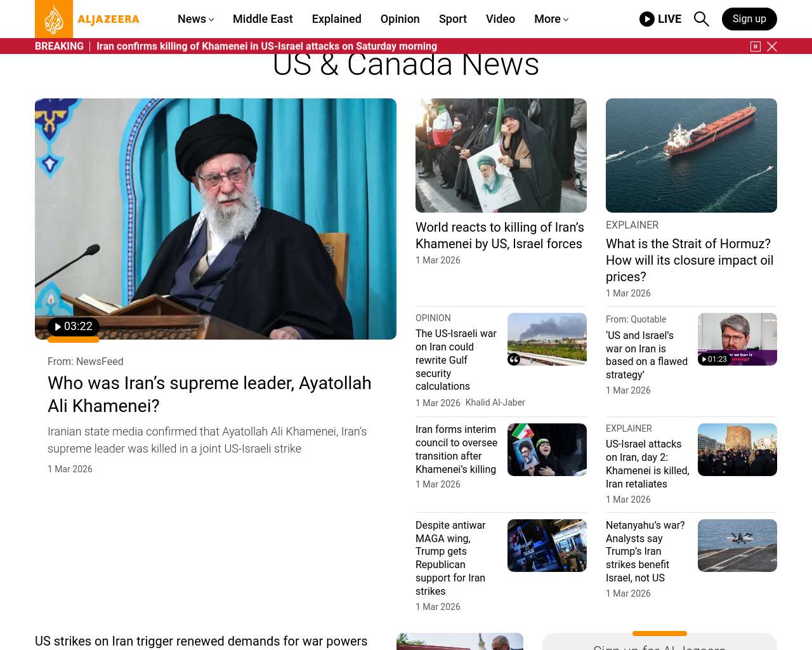This screenshot has width=812, height=650.
Task: Click the OPINION category label
Action: coord(433,318)
